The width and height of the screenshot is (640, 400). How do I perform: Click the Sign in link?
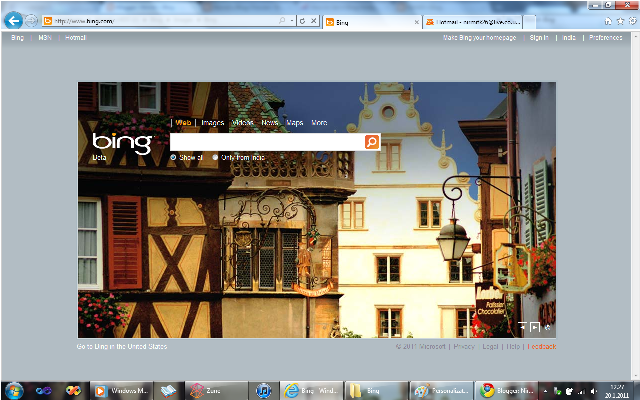tap(539, 37)
